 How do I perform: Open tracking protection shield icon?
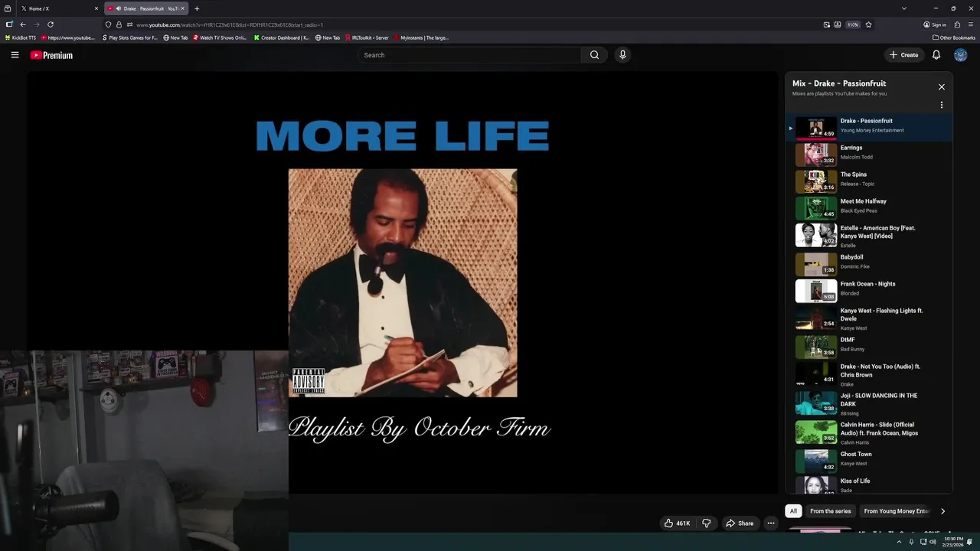108,24
